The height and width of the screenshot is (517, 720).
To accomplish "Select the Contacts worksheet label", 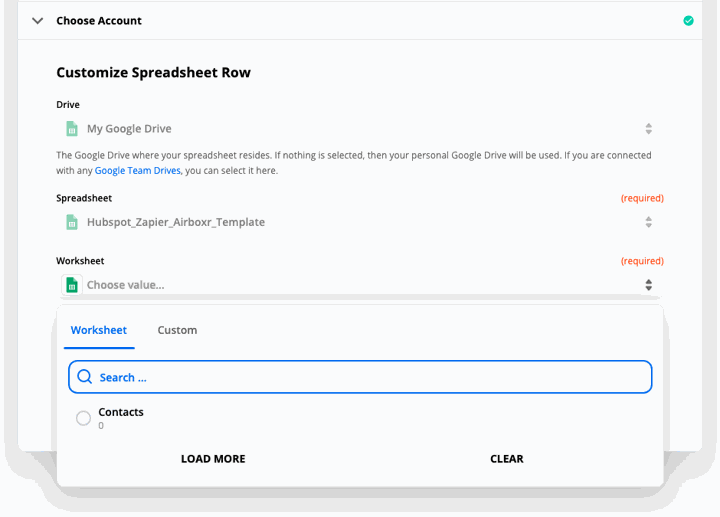I will point(121,412).
